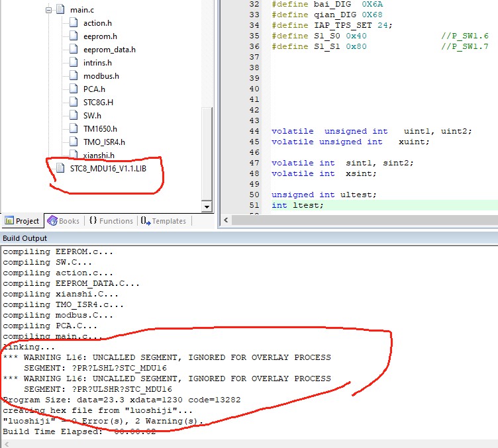Click the Build Output panel title
Viewport: 498px width, 448px height.
25,238
